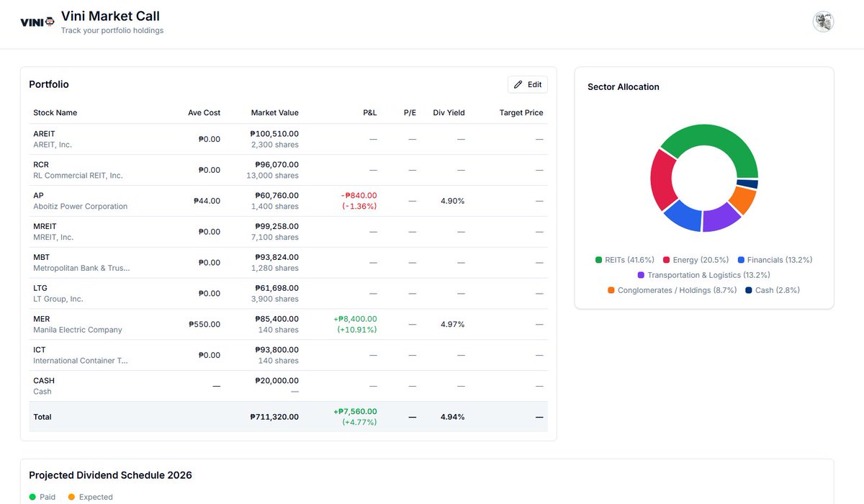
Task: Click total P&L +₱7,560.00
Action: 355,412
